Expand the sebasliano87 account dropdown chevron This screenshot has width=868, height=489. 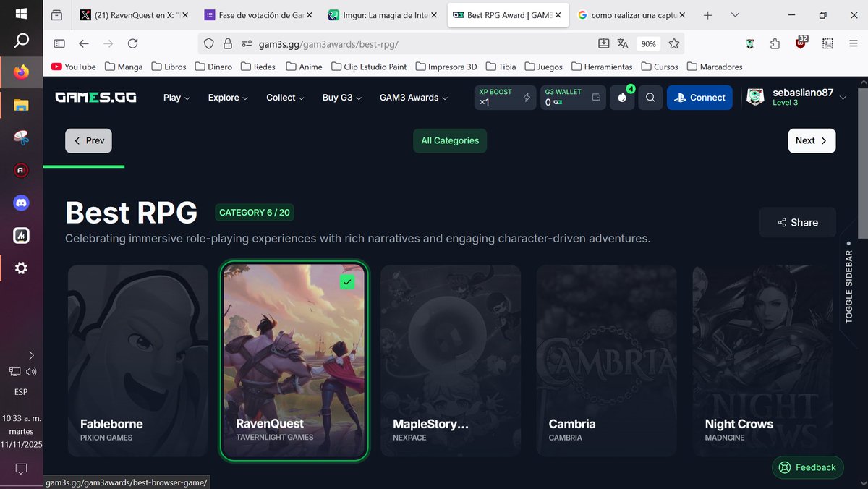coord(843,98)
